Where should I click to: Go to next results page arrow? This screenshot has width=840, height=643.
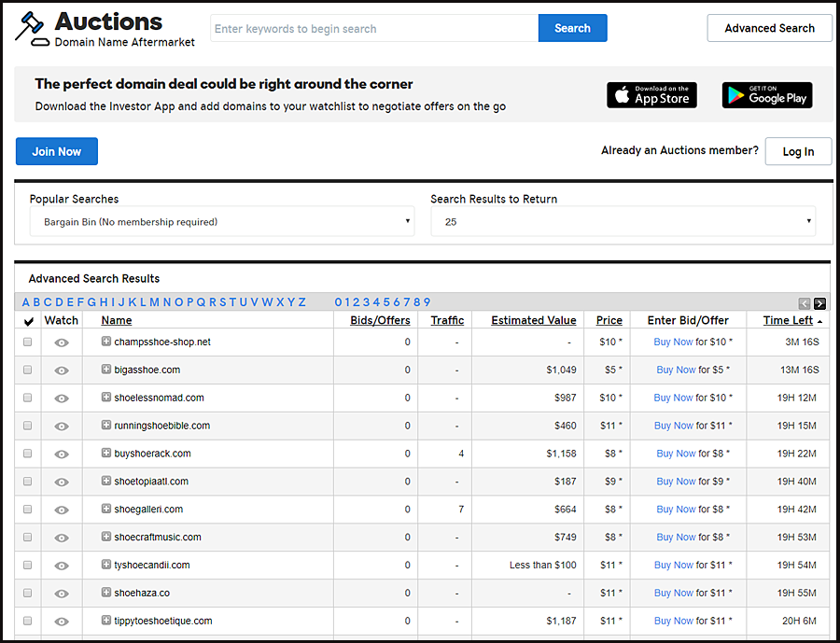[x=819, y=303]
